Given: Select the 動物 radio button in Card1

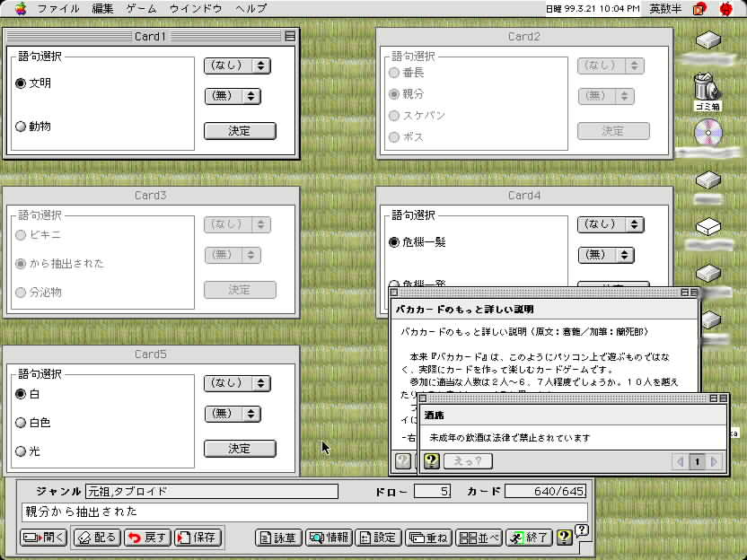Looking at the screenshot, I should coord(21,127).
